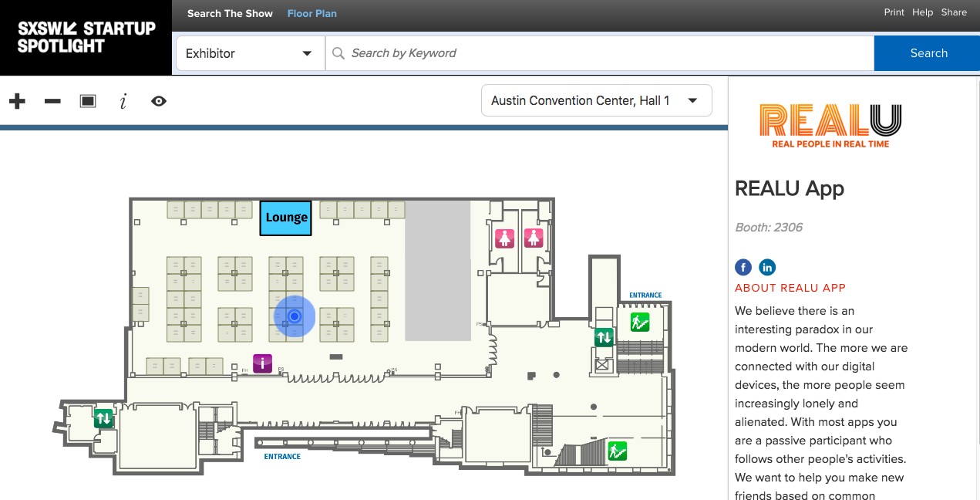Open REALU App Facebook page icon
This screenshot has width=980, height=500.
(x=743, y=267)
